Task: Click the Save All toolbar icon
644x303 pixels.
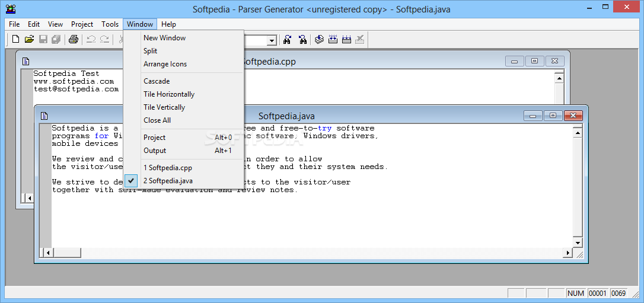Action: [x=56, y=39]
